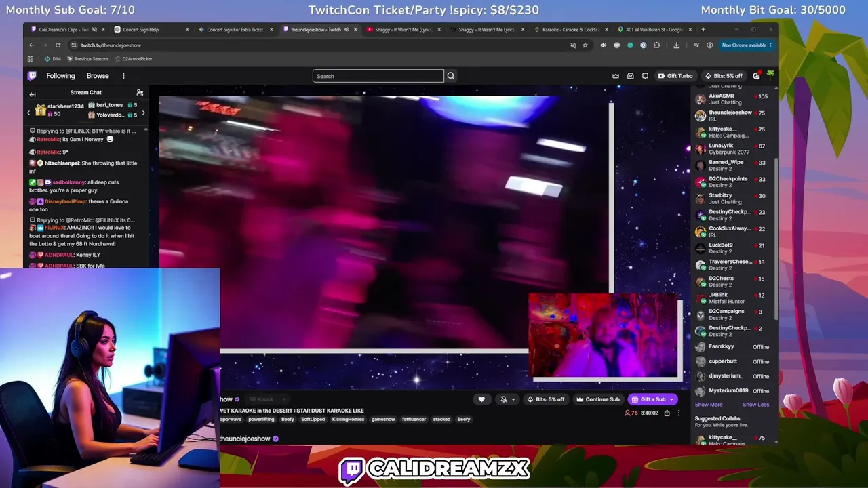Open the Browse page

[98, 76]
